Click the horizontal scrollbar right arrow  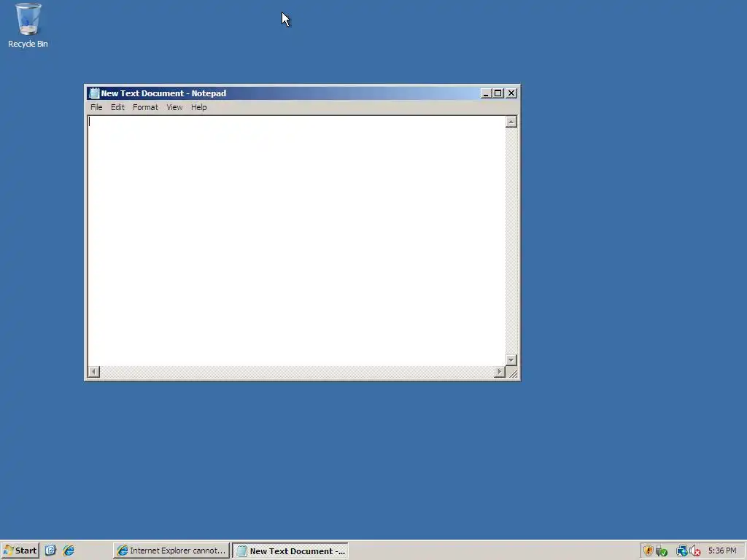pyautogui.click(x=499, y=371)
